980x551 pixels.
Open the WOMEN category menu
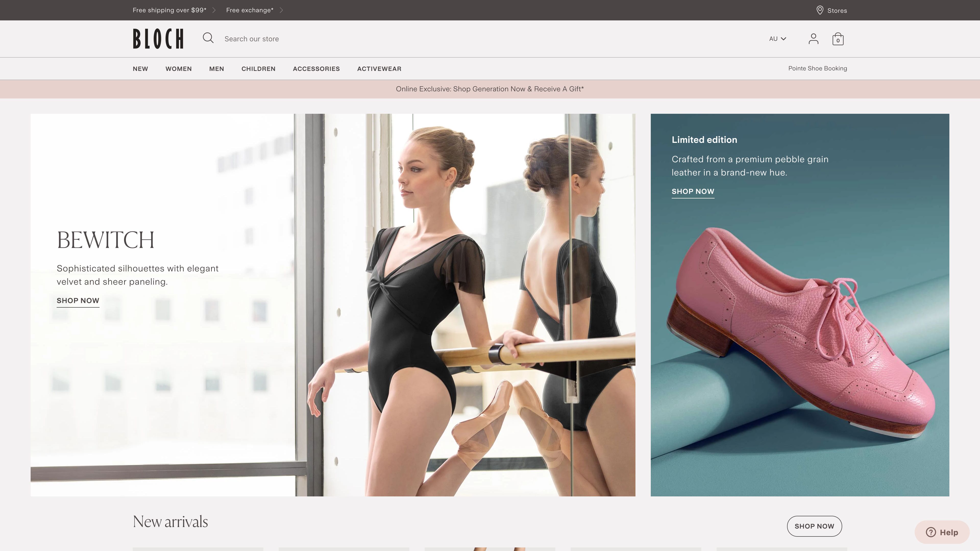click(178, 69)
